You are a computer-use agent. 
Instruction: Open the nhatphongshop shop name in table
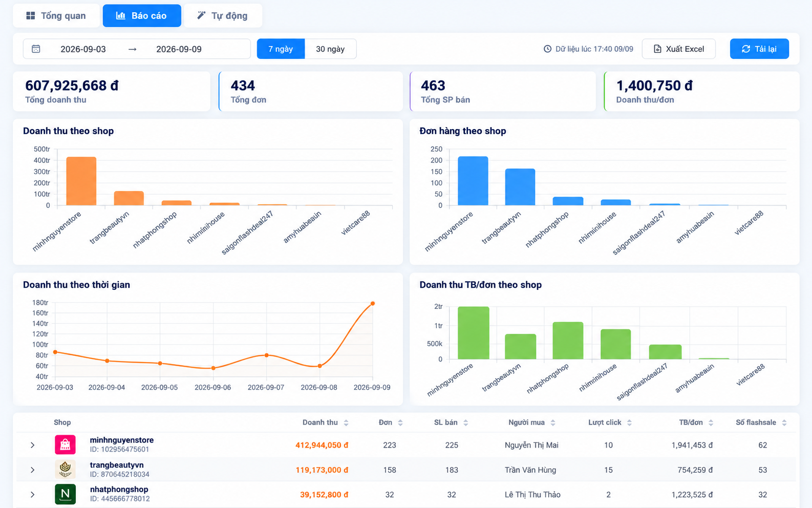(119, 490)
